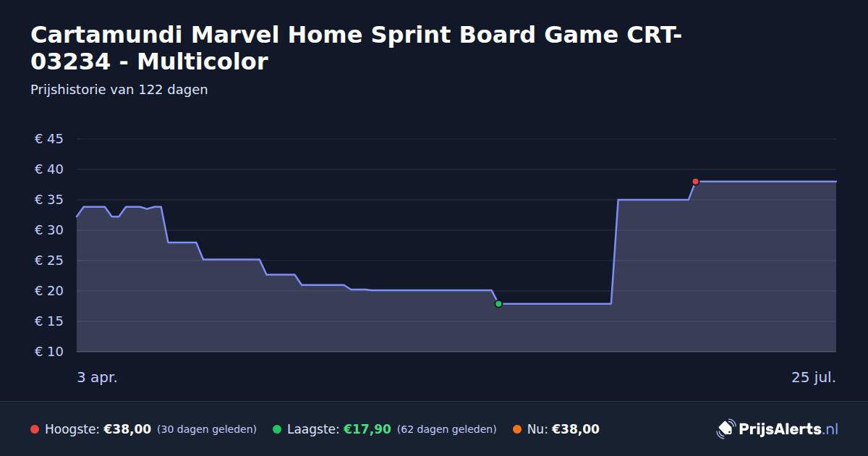868x456 pixels.
Task: Click the red Hoogste legend dot
Action: tap(35, 429)
